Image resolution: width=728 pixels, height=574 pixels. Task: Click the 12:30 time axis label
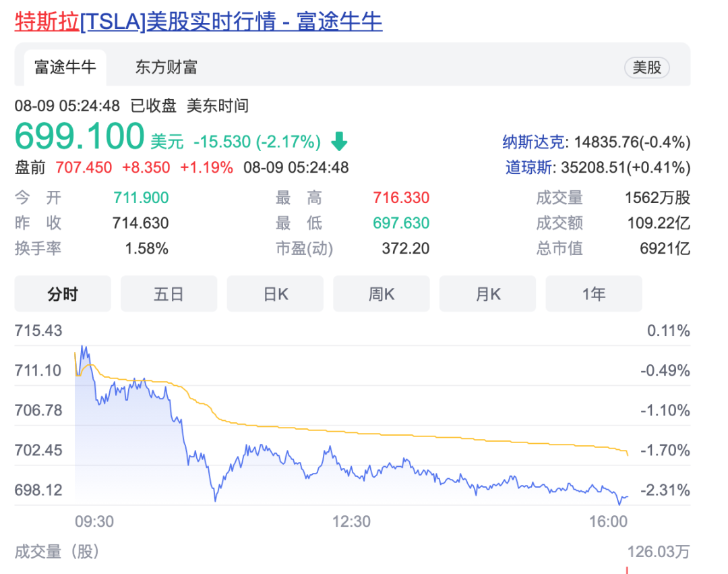pos(351,521)
